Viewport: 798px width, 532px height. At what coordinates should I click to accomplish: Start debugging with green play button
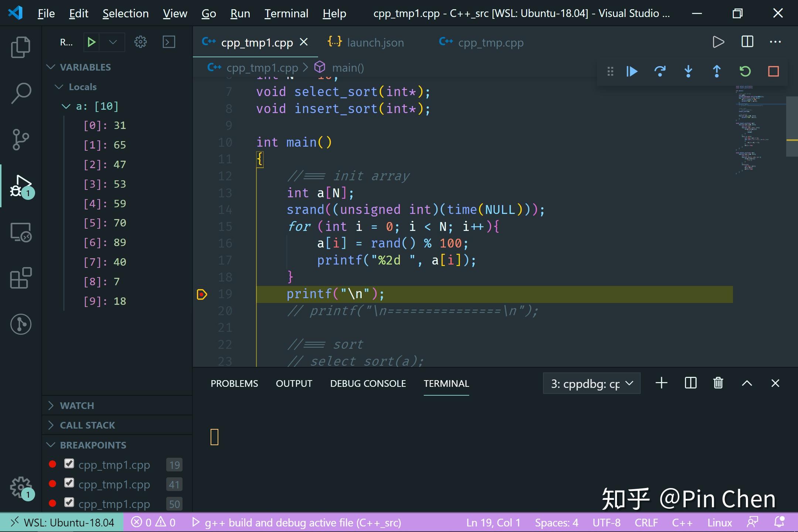[x=91, y=42]
